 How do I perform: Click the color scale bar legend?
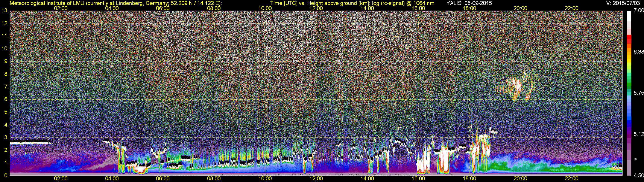point(629,93)
